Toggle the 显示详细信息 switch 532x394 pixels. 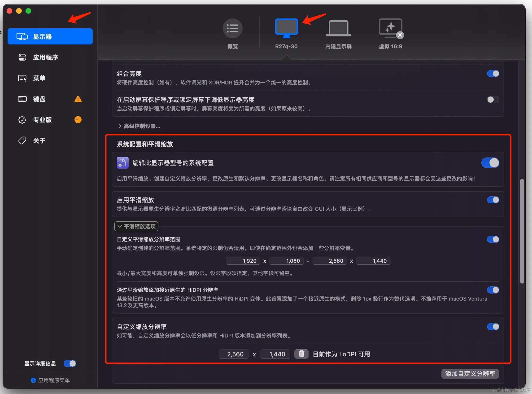tap(70, 363)
